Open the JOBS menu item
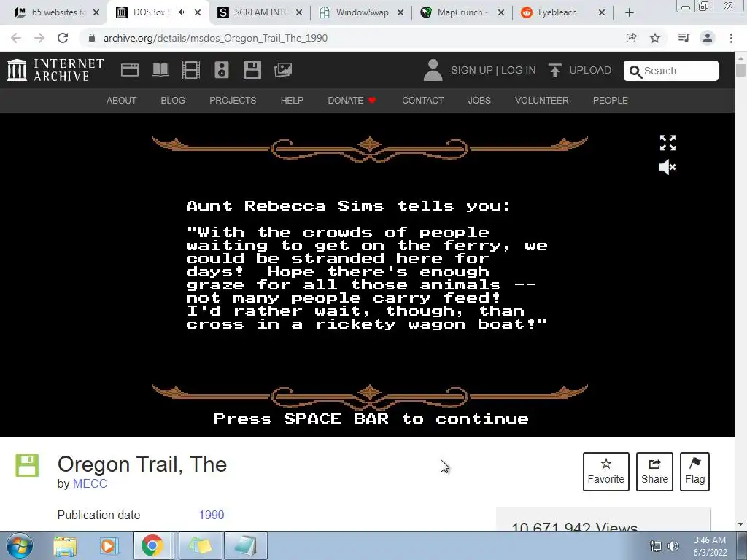This screenshot has height=560, width=747. coord(479,101)
